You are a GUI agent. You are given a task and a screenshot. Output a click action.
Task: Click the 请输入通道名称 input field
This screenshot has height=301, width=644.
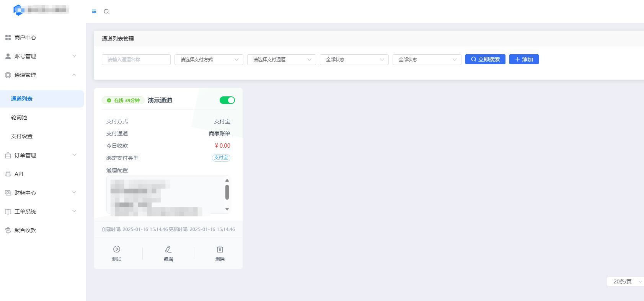[x=136, y=60]
